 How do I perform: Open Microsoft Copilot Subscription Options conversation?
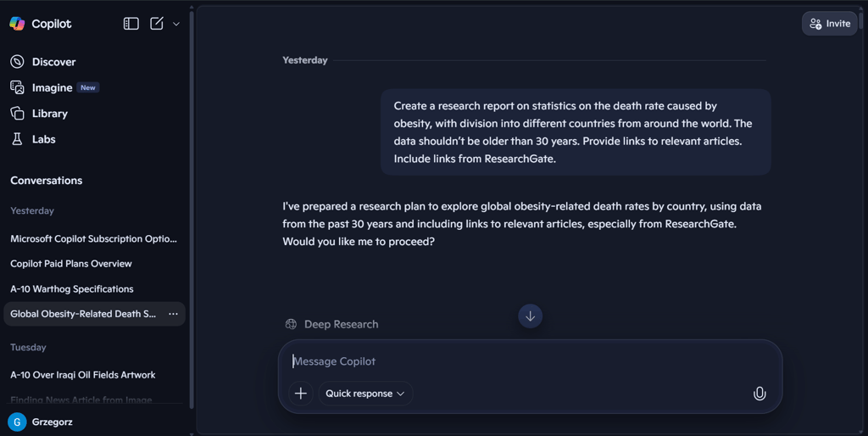[93, 238]
